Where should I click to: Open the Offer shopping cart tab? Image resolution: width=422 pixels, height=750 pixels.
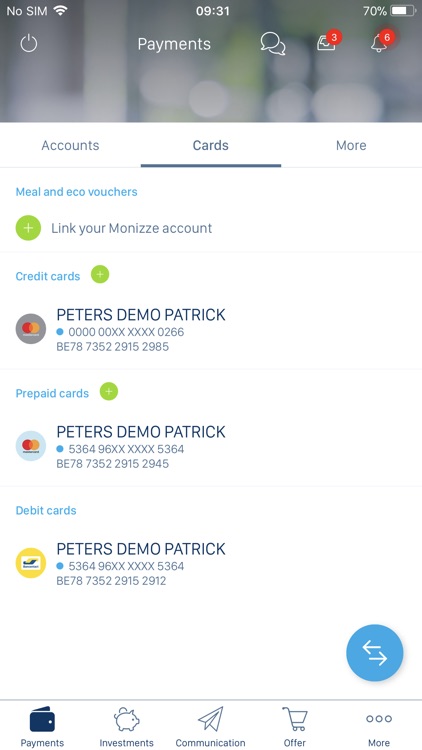pyautogui.click(x=295, y=727)
